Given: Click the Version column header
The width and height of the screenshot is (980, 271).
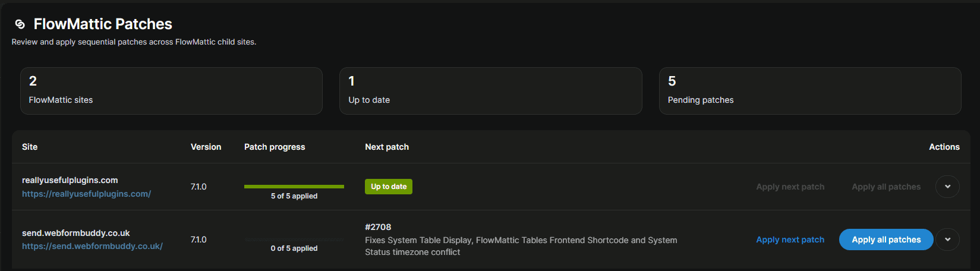Looking at the screenshot, I should click(x=206, y=147).
